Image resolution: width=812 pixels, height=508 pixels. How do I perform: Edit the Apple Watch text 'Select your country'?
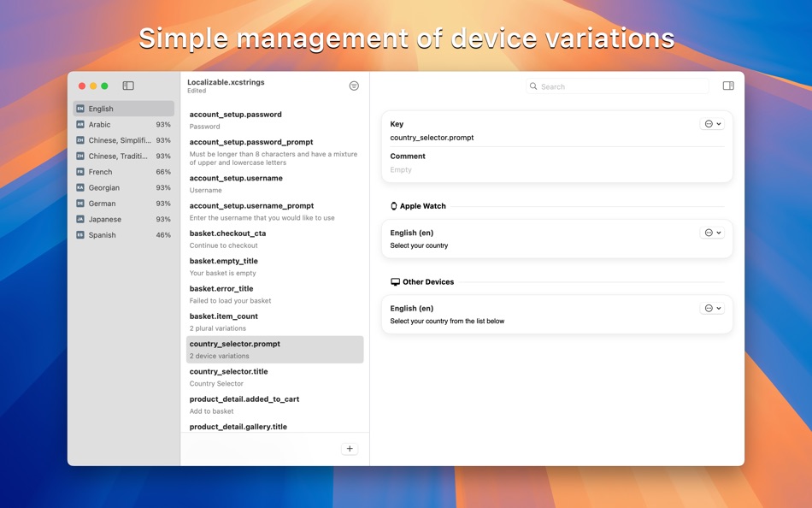coord(419,245)
